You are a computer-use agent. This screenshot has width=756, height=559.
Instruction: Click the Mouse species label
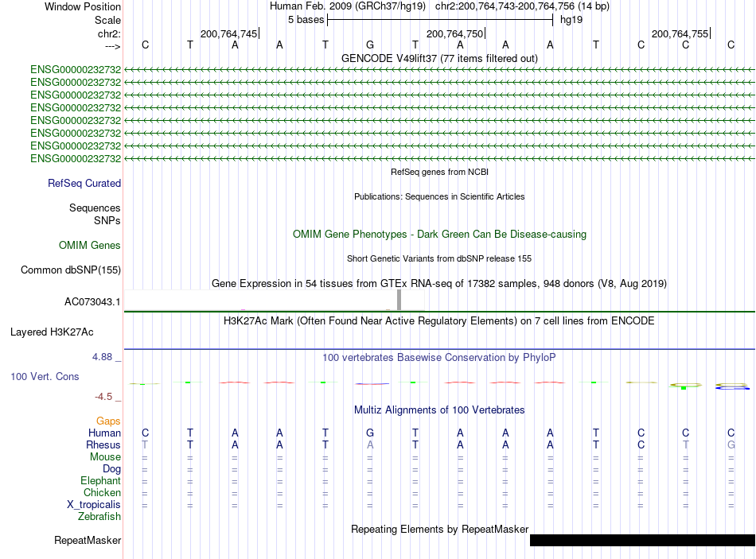[105, 457]
